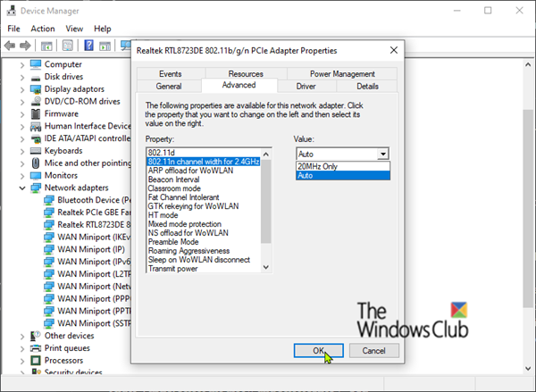Open the Action menu
Image resolution: width=536 pixels, height=392 pixels.
coord(43,29)
